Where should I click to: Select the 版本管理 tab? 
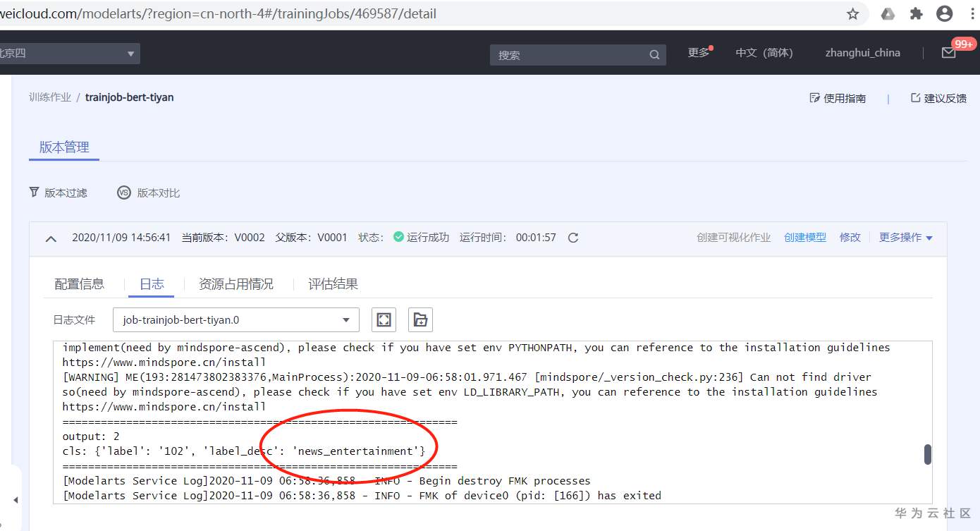click(64, 147)
